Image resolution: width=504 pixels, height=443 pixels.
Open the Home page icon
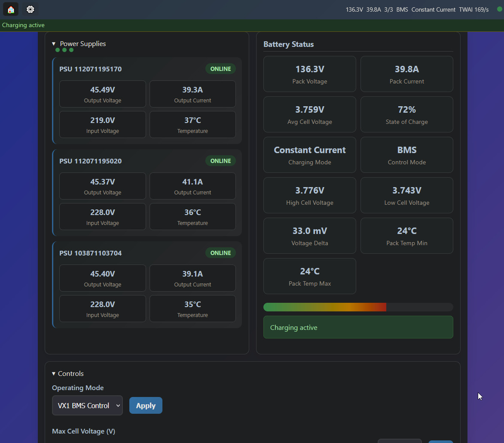(11, 9)
